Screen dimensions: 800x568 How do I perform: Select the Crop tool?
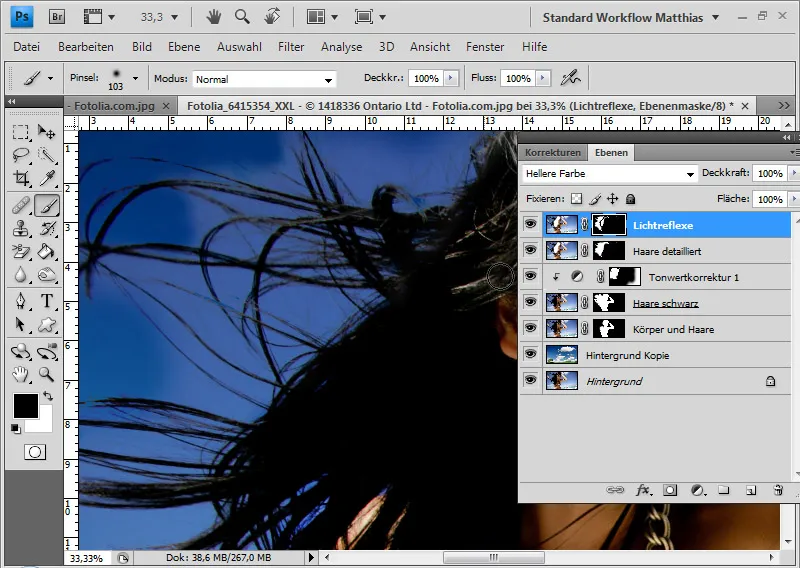[20, 178]
